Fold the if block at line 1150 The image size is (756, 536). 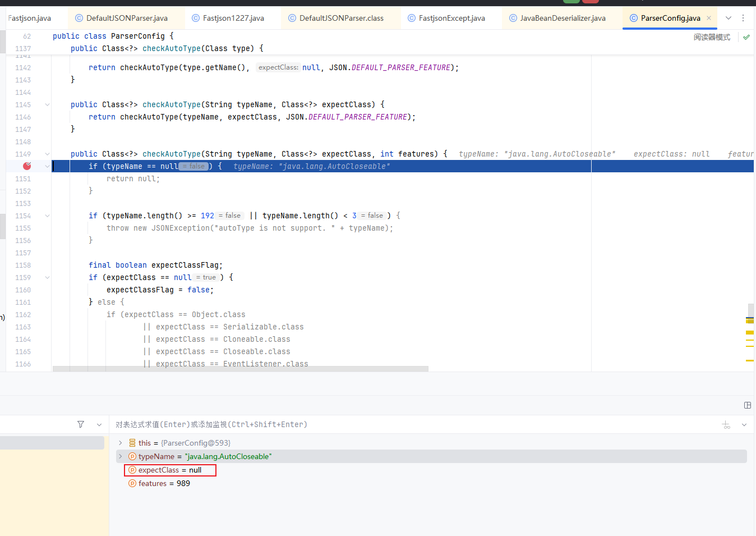pyautogui.click(x=47, y=167)
